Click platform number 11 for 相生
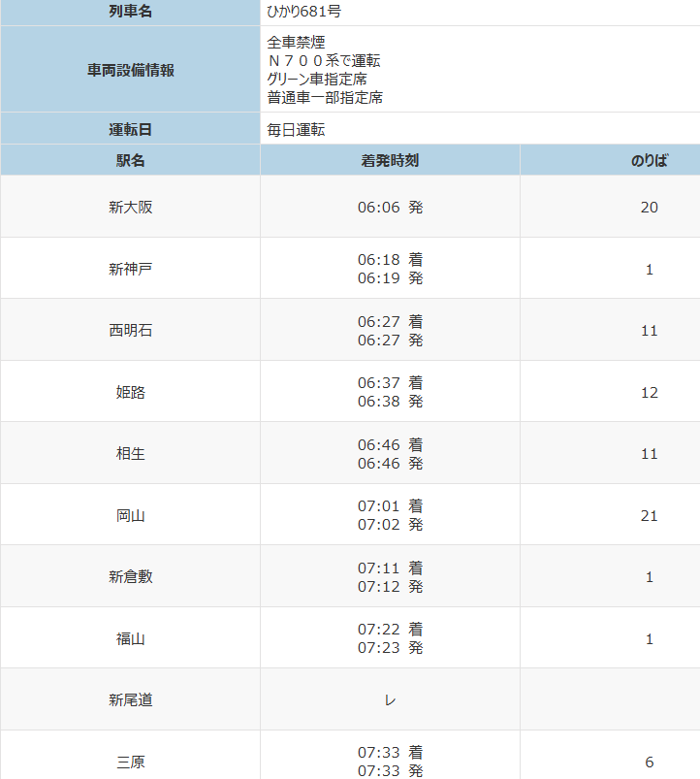This screenshot has height=779, width=700. click(650, 454)
